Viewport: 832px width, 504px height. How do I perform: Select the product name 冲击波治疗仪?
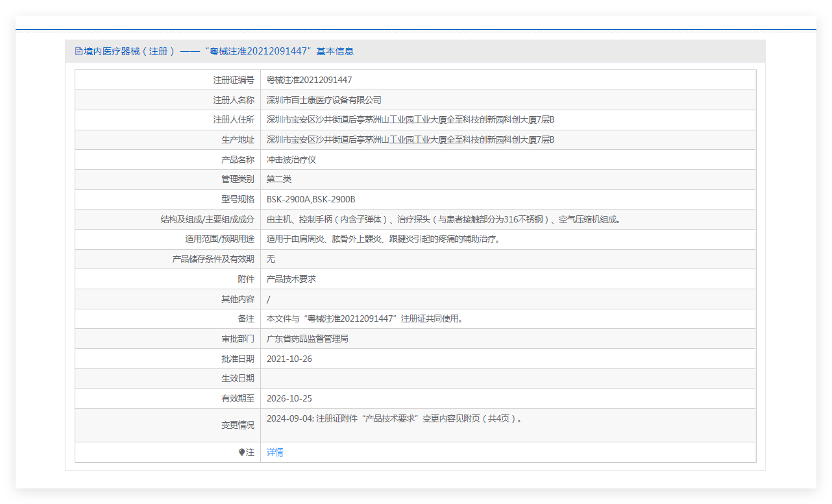click(291, 160)
